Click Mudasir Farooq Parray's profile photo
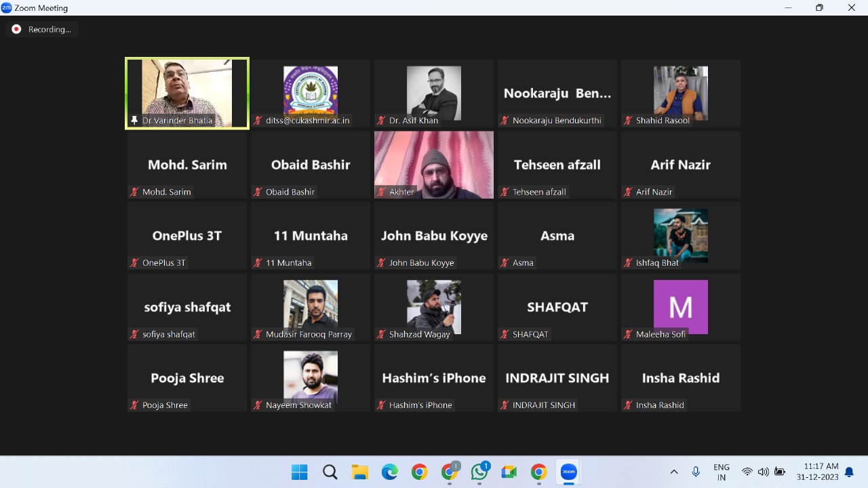868x488 pixels. click(311, 306)
